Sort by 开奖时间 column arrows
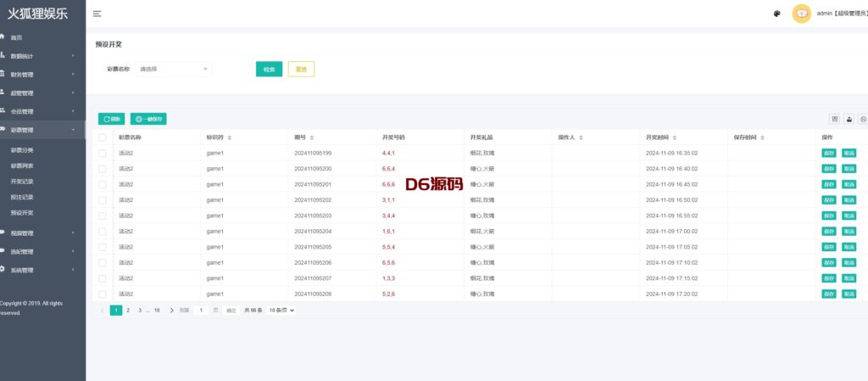The image size is (868, 381). click(x=674, y=137)
